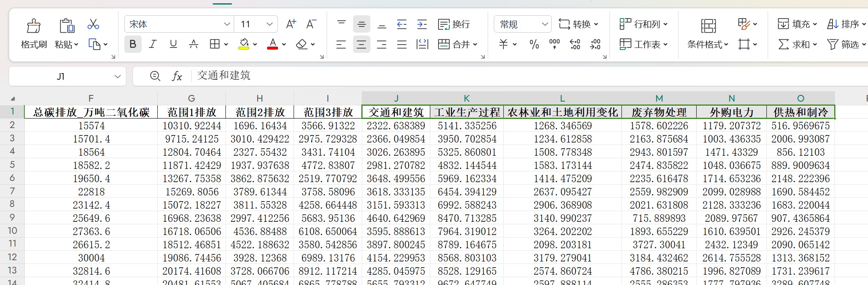Click the Filter (筛选) button
This screenshot has height=285, width=868.
click(845, 44)
